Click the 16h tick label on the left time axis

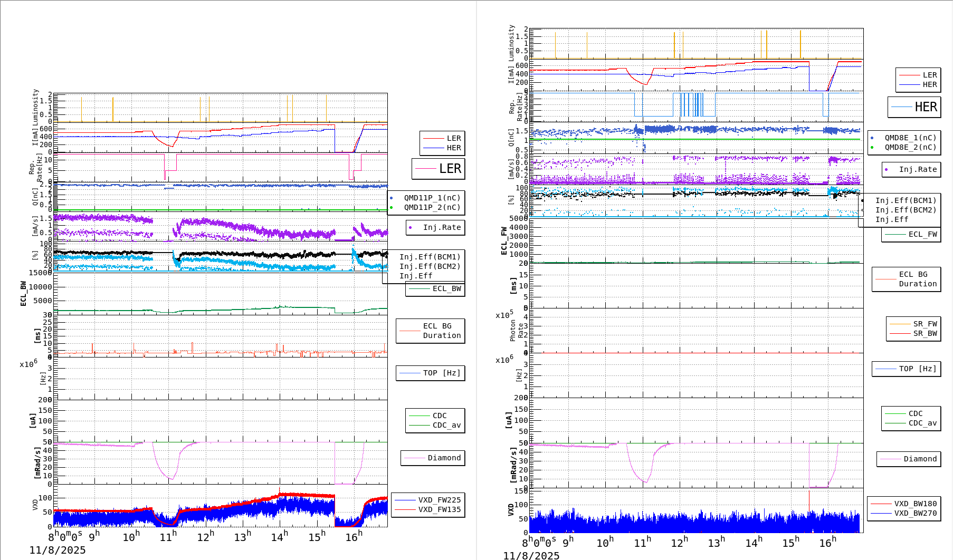pos(354,537)
